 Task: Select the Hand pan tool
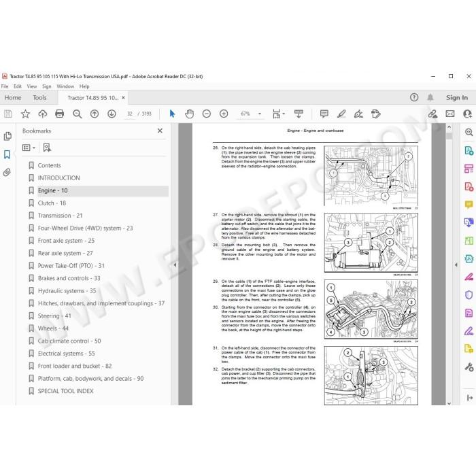pyautogui.click(x=190, y=114)
